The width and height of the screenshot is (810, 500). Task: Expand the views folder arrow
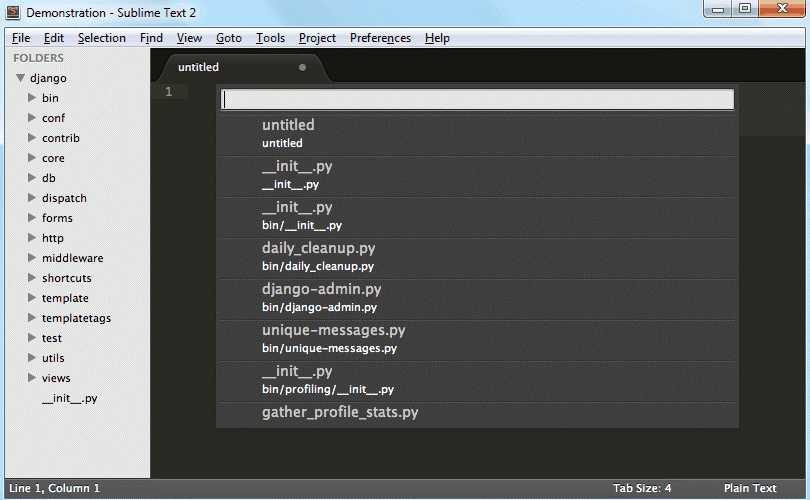tap(32, 378)
